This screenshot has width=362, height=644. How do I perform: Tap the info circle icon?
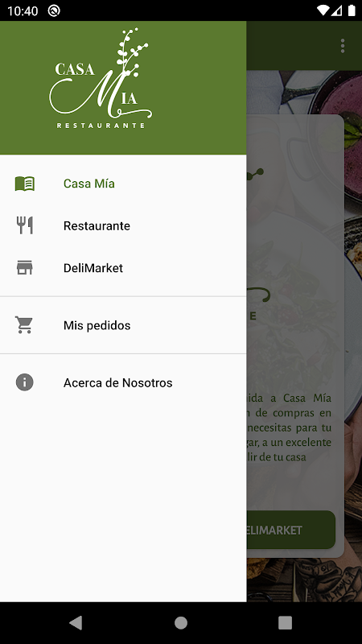25,382
